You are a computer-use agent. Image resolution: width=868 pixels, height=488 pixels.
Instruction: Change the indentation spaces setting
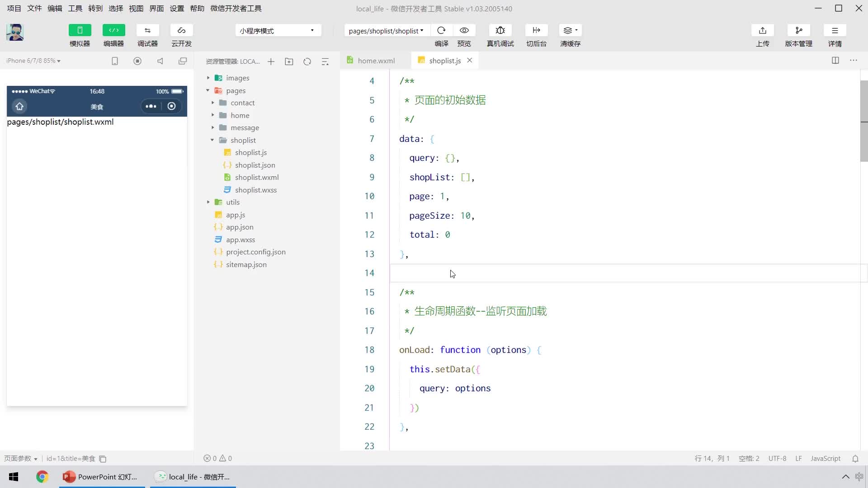(749, 458)
